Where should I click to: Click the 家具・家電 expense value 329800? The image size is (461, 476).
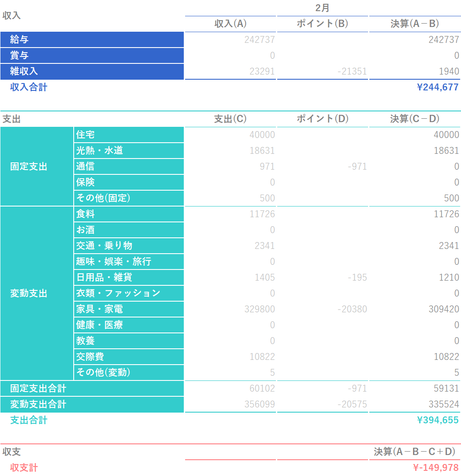(x=259, y=309)
